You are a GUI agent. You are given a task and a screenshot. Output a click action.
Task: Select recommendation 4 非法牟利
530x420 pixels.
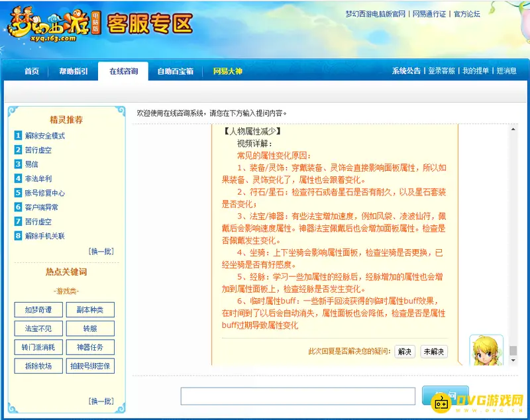tap(38, 178)
